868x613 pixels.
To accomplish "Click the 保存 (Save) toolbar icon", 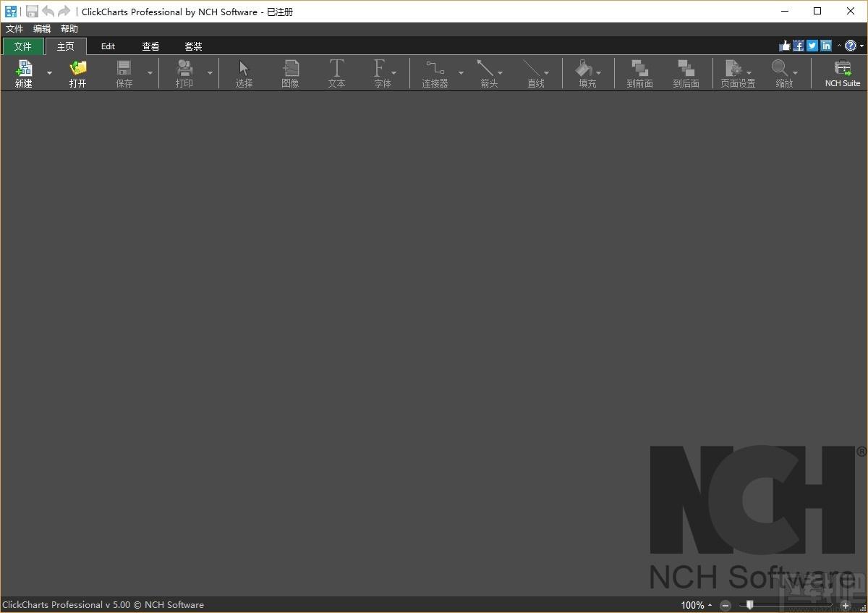I will click(124, 68).
